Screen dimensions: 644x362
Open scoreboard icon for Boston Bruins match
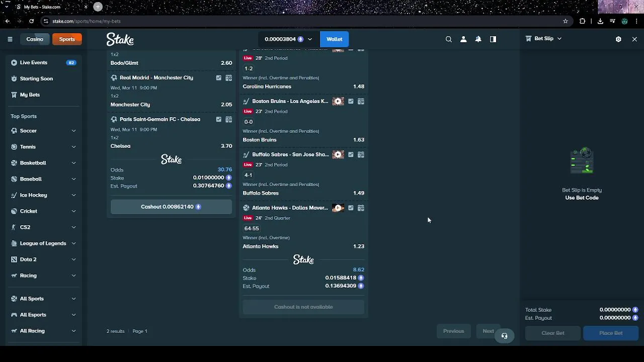click(361, 102)
